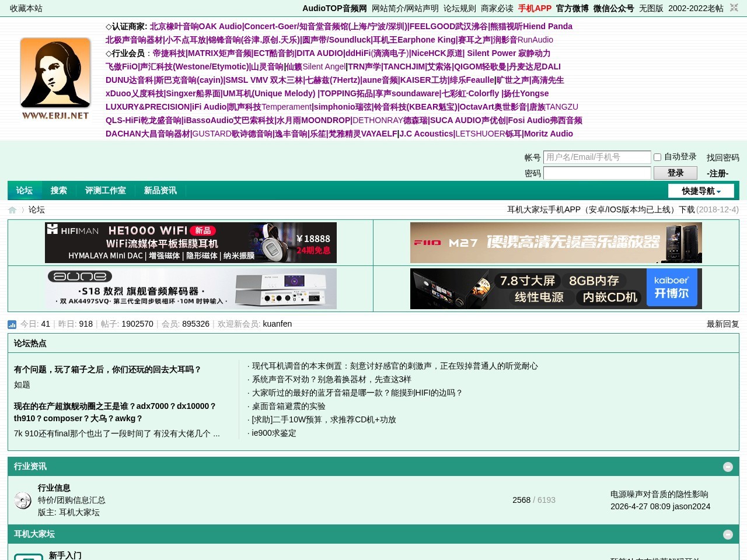The width and height of the screenshot is (747, 560).
Task: Open 找回密码 link
Action: pos(722,157)
